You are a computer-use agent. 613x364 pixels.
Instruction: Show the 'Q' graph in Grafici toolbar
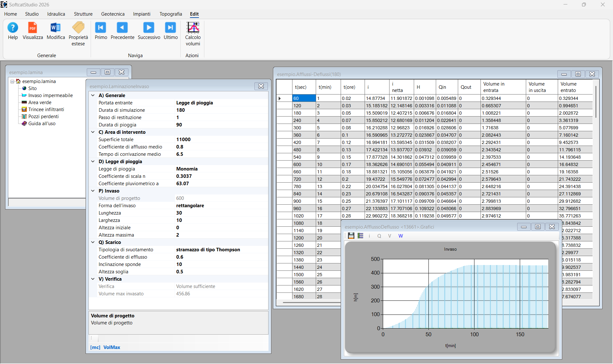(x=379, y=236)
